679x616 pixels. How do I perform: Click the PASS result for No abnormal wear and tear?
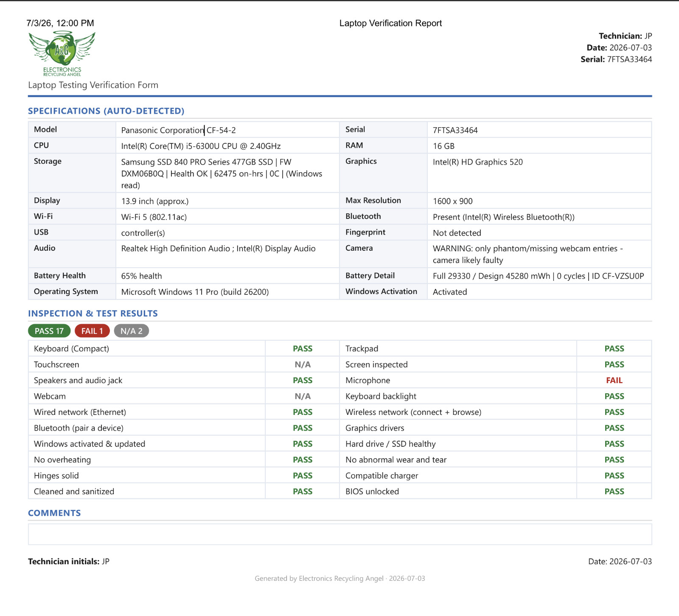tap(614, 460)
